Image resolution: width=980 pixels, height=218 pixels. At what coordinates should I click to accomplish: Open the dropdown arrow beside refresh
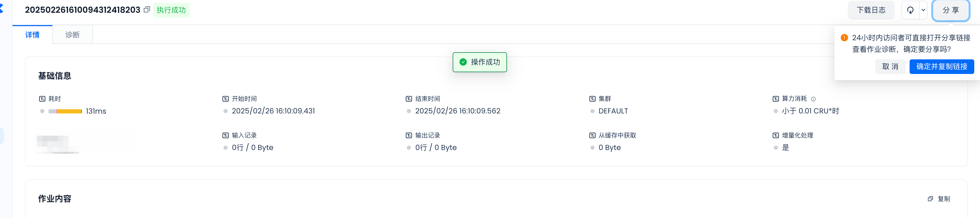click(x=923, y=10)
